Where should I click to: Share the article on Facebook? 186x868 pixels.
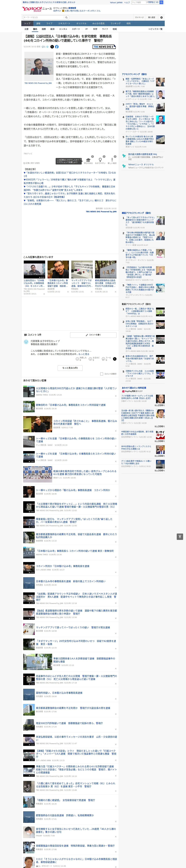coord(57,47)
